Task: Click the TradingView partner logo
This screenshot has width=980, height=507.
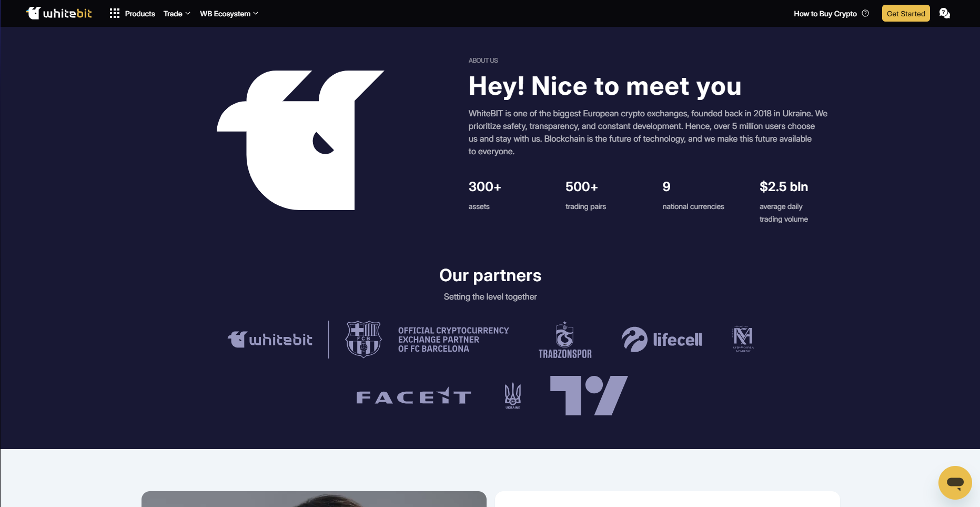Action: [589, 395]
